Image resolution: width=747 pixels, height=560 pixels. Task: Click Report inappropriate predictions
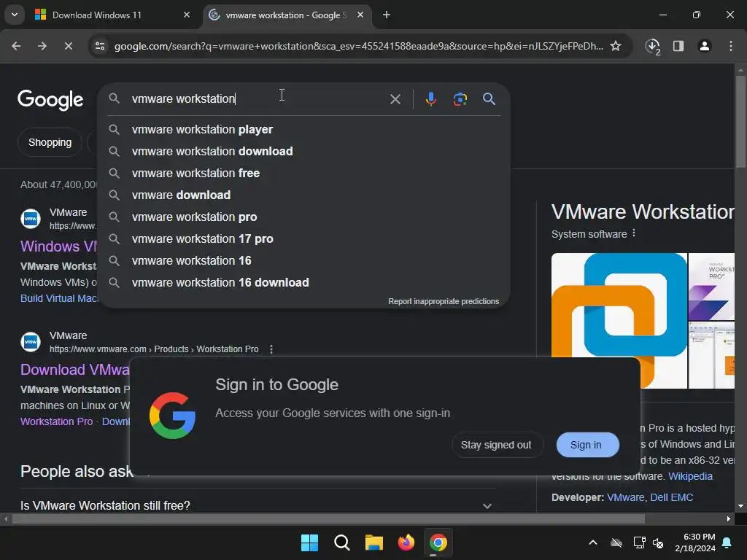(x=444, y=301)
